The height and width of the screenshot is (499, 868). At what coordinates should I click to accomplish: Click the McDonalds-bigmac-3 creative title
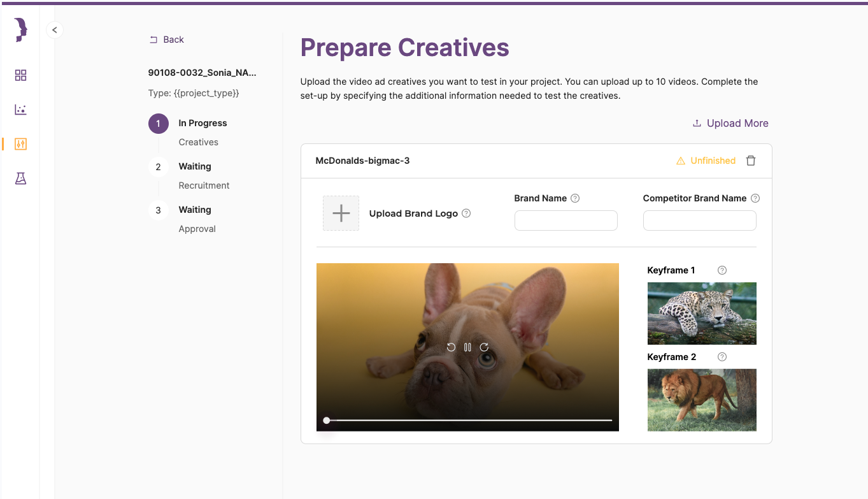(362, 161)
